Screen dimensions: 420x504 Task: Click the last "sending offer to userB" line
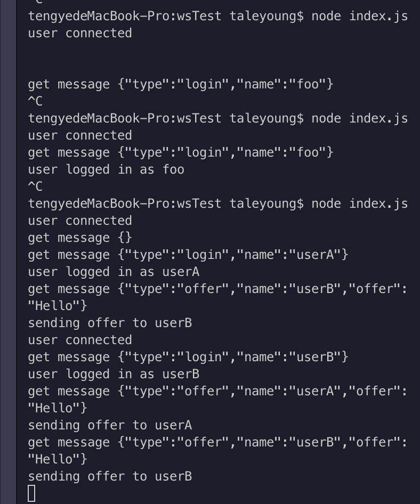(110, 476)
